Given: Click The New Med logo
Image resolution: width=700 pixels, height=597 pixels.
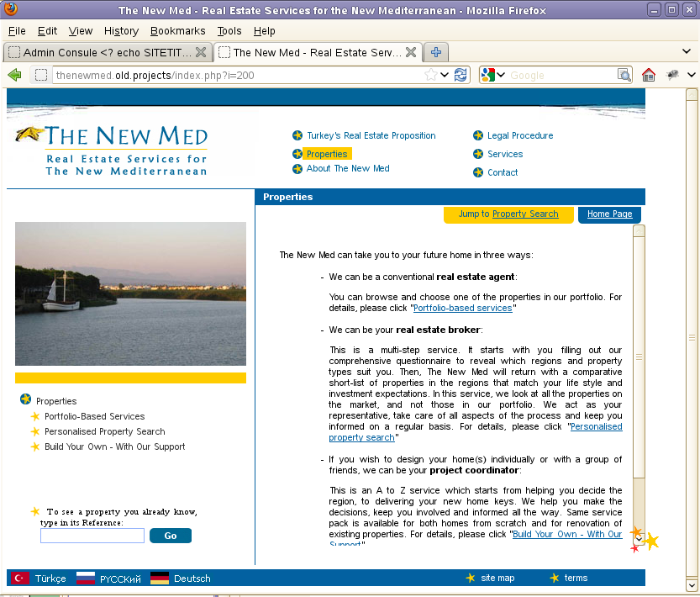Looking at the screenshot, I should pos(112,151).
